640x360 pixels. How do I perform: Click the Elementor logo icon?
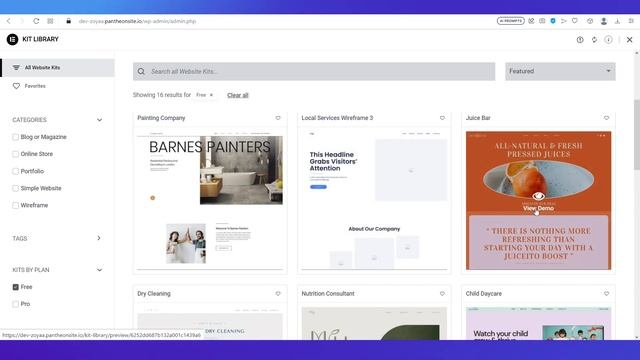tap(12, 40)
